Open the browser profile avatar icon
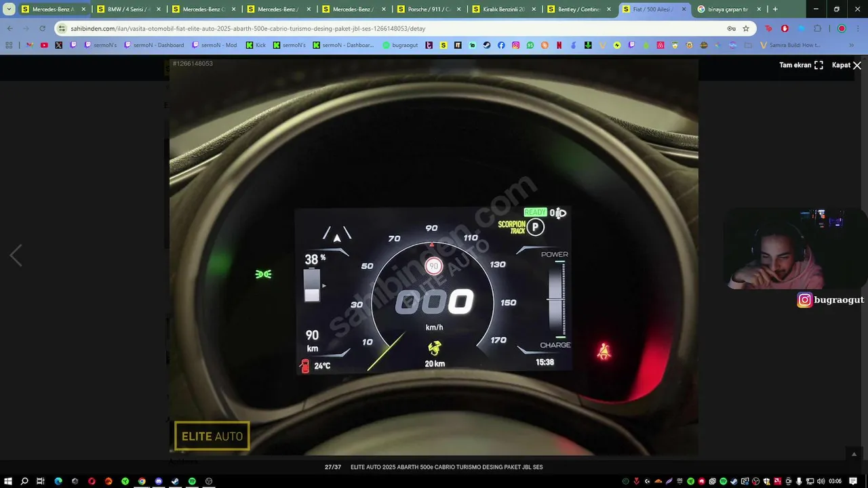 (x=842, y=28)
